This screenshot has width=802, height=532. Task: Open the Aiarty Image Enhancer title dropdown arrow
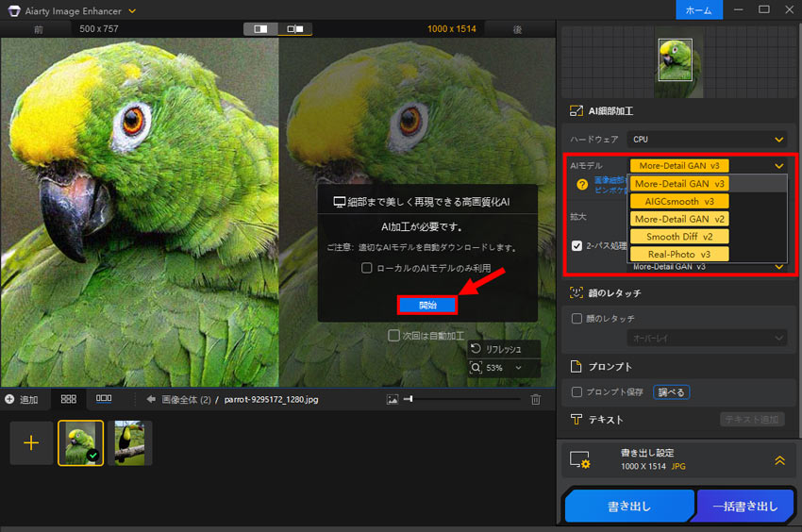(132, 10)
